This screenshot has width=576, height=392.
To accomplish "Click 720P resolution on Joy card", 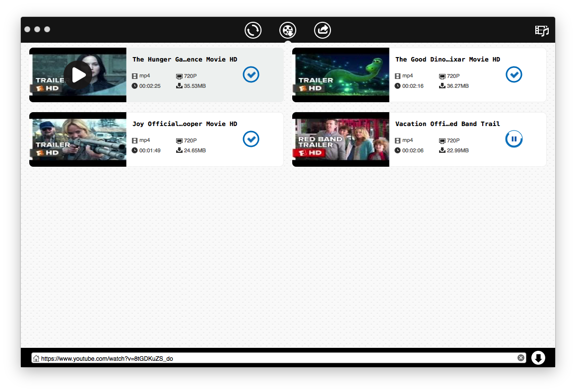I will tap(191, 141).
